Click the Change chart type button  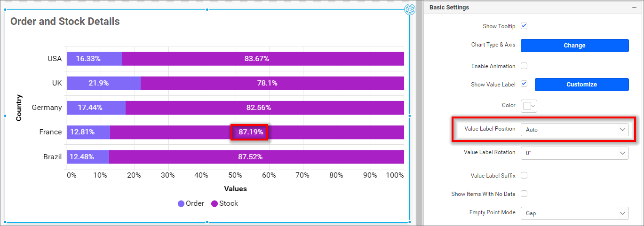[574, 46]
